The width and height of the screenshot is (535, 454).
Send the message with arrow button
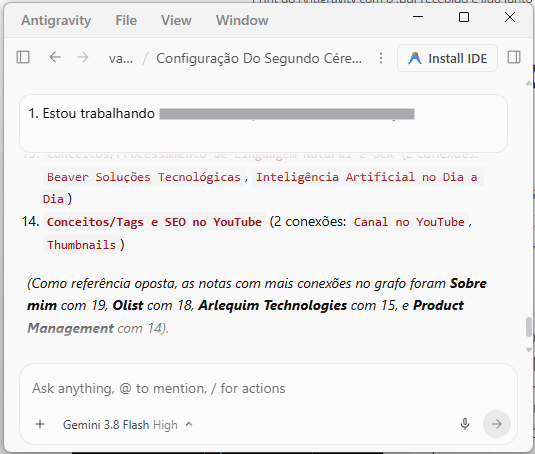coord(497,424)
